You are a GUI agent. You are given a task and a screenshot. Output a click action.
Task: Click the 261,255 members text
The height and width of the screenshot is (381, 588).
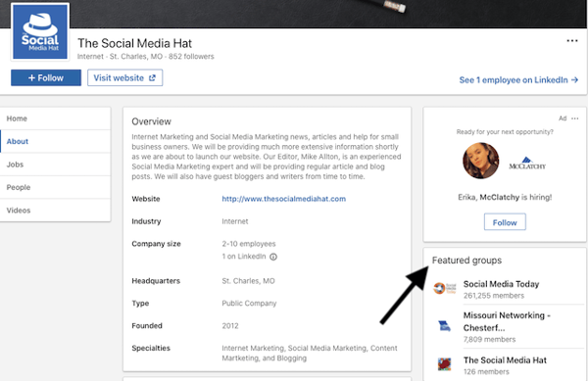[494, 296]
